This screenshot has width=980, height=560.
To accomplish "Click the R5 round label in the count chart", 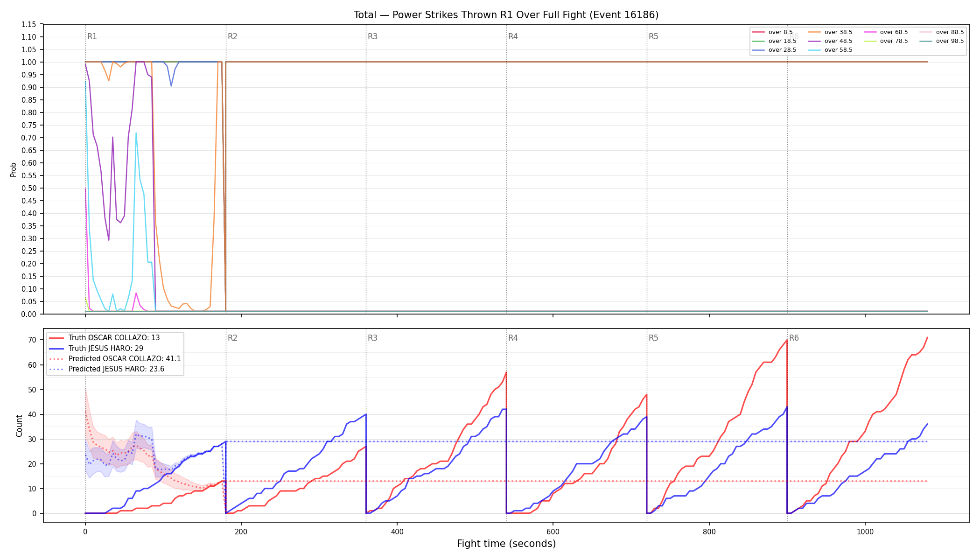I will pyautogui.click(x=653, y=338).
